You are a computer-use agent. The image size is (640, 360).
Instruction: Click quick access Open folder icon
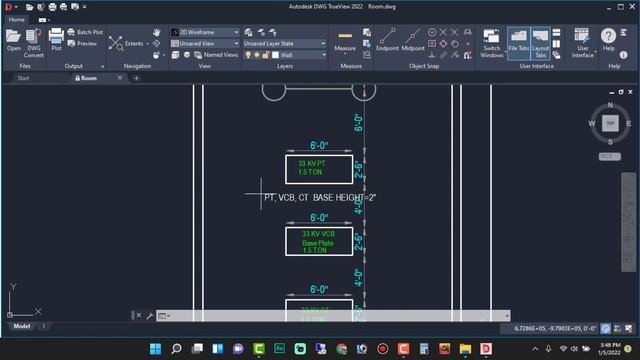(29, 7)
